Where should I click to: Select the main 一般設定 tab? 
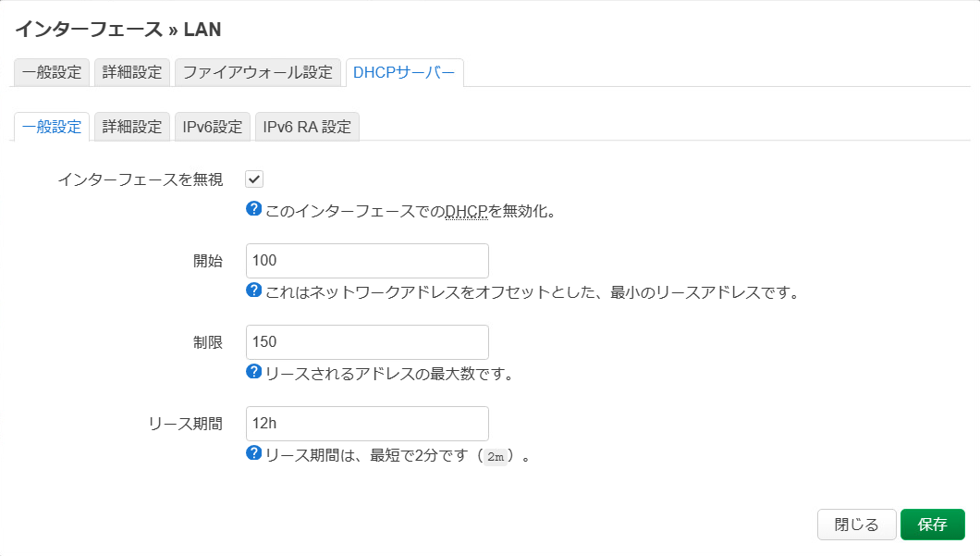coord(50,72)
